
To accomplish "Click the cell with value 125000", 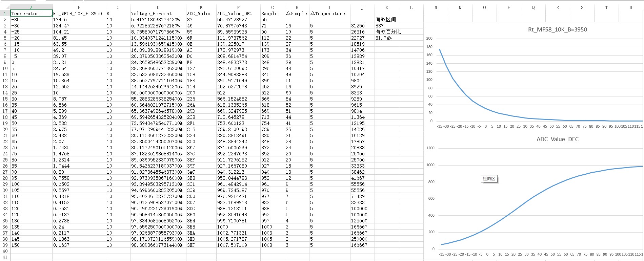I will (362, 221).
